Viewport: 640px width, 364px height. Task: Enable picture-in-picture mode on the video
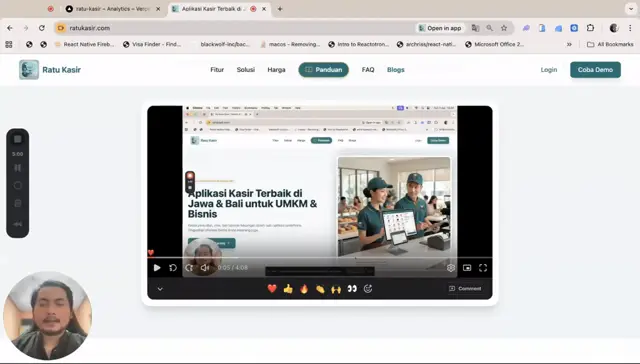click(x=467, y=268)
